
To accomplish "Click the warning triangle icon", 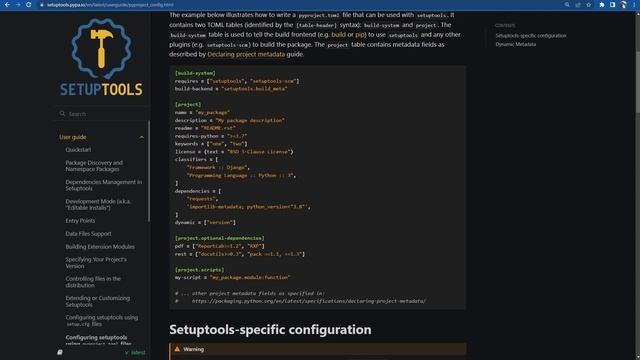I will coord(177,349).
